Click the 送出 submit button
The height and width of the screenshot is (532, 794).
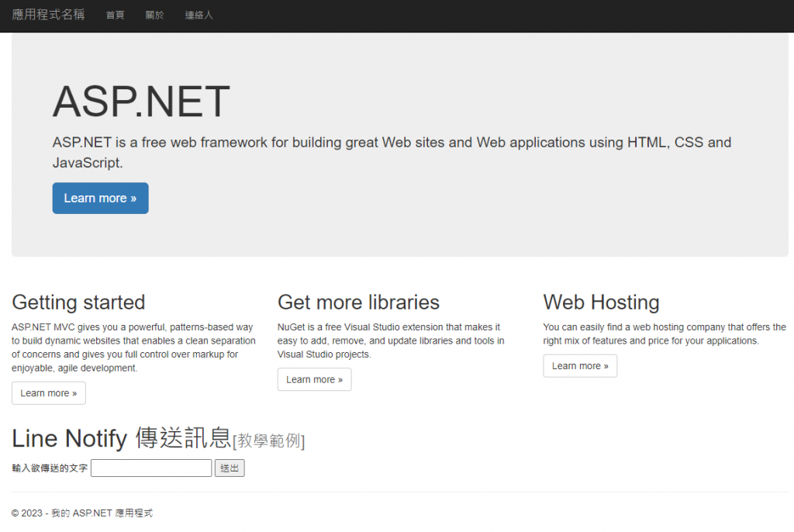coord(230,468)
